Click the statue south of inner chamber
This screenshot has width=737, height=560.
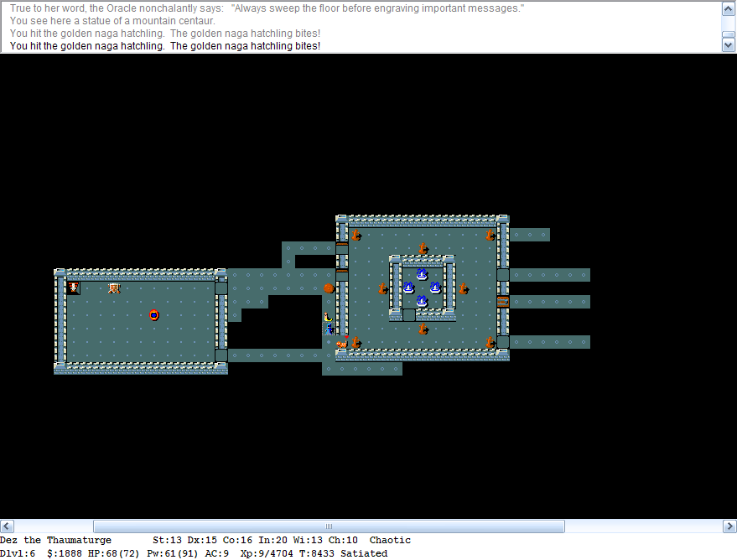click(423, 329)
